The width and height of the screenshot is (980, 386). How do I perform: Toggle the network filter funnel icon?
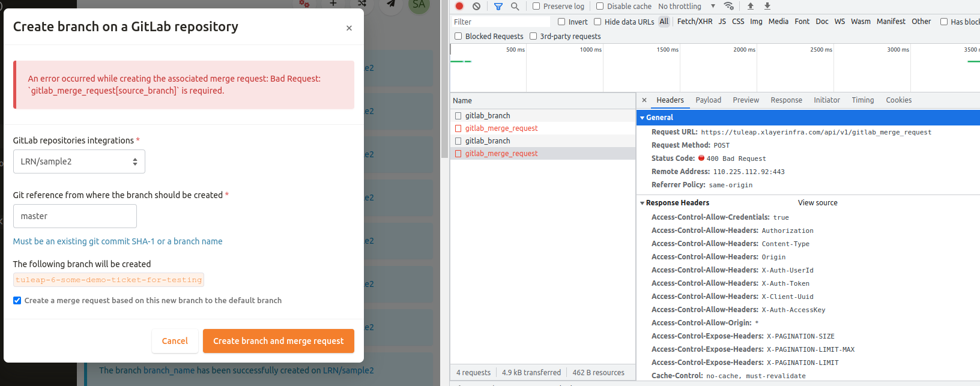click(x=498, y=6)
